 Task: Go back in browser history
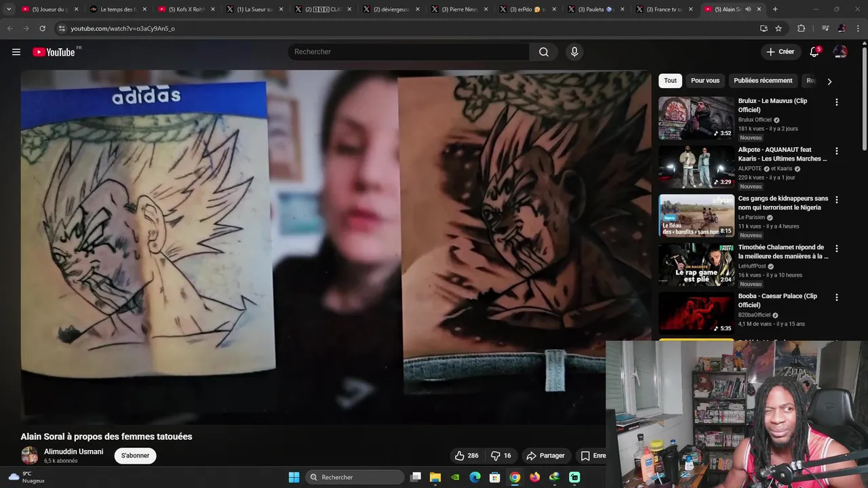(9, 28)
